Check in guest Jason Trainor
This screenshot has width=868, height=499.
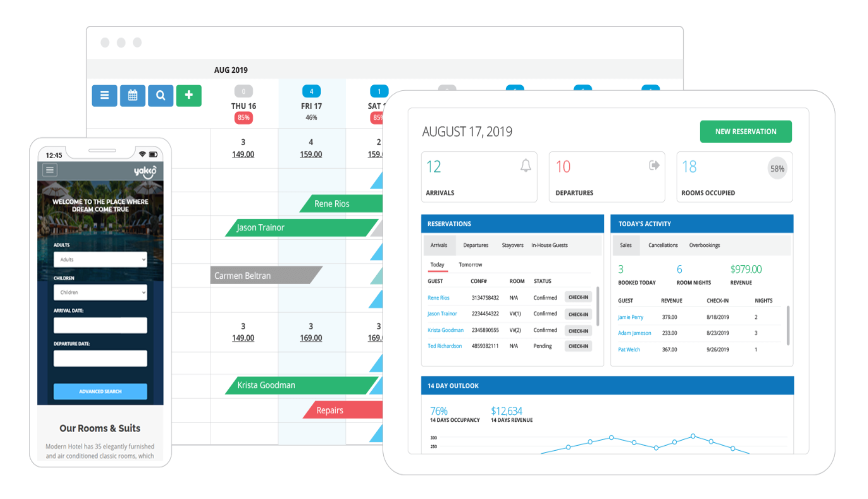[x=578, y=314]
